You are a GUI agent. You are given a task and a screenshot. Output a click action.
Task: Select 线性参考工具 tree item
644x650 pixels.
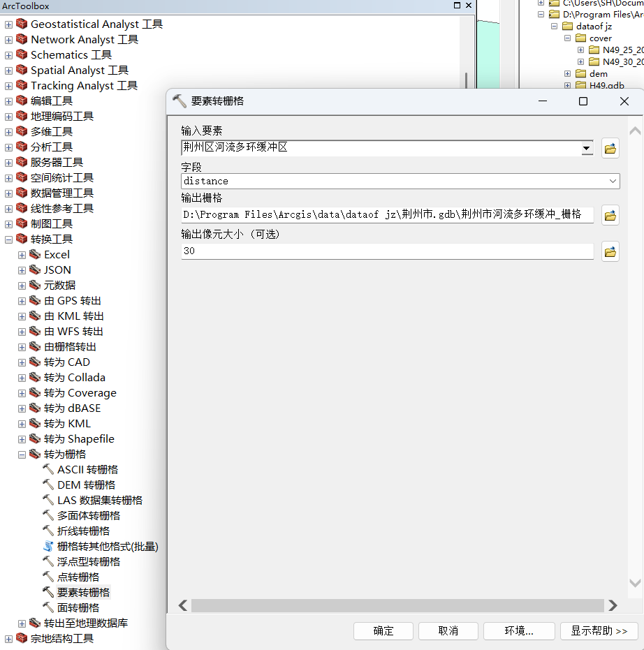tap(62, 209)
